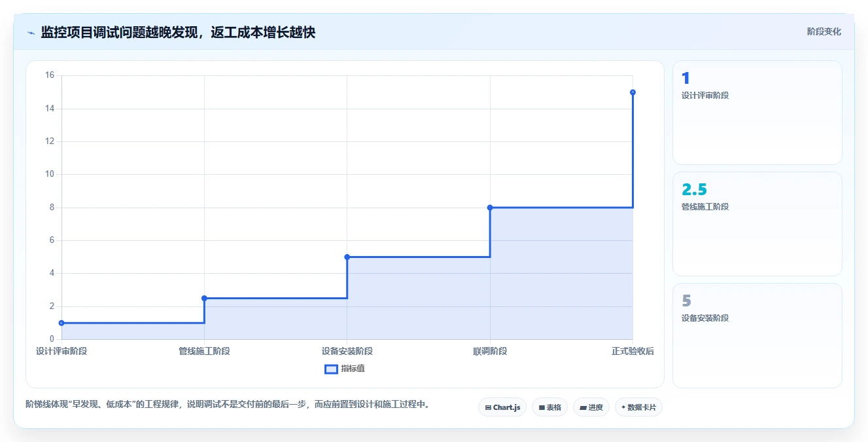Toggle the 指标值 legend color box
The image size is (868, 442).
tap(331, 369)
